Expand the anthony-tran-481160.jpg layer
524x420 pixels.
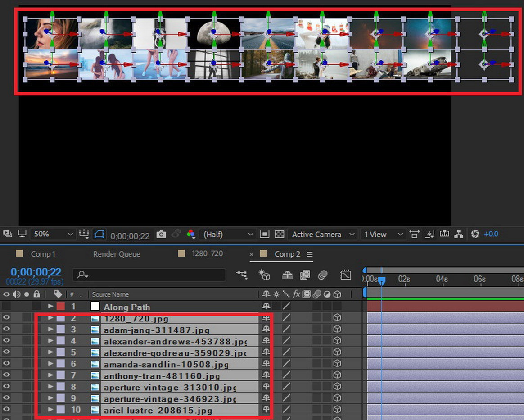point(50,375)
